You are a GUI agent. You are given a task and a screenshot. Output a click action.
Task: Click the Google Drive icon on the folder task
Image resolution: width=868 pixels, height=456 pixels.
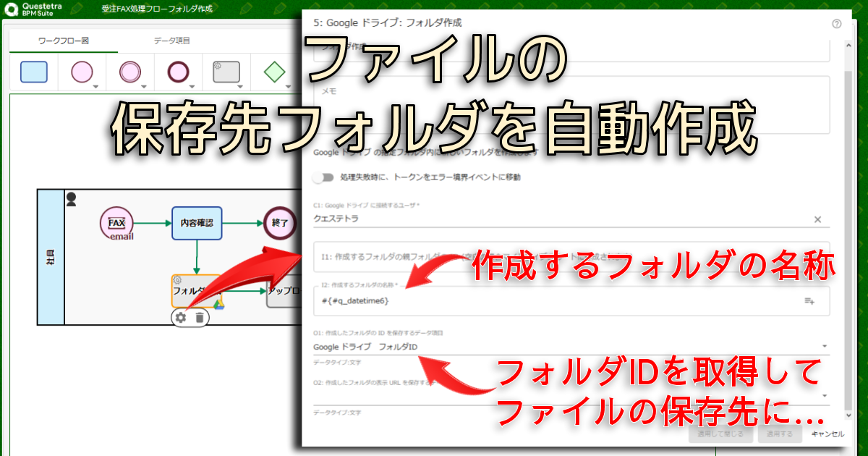tap(218, 304)
